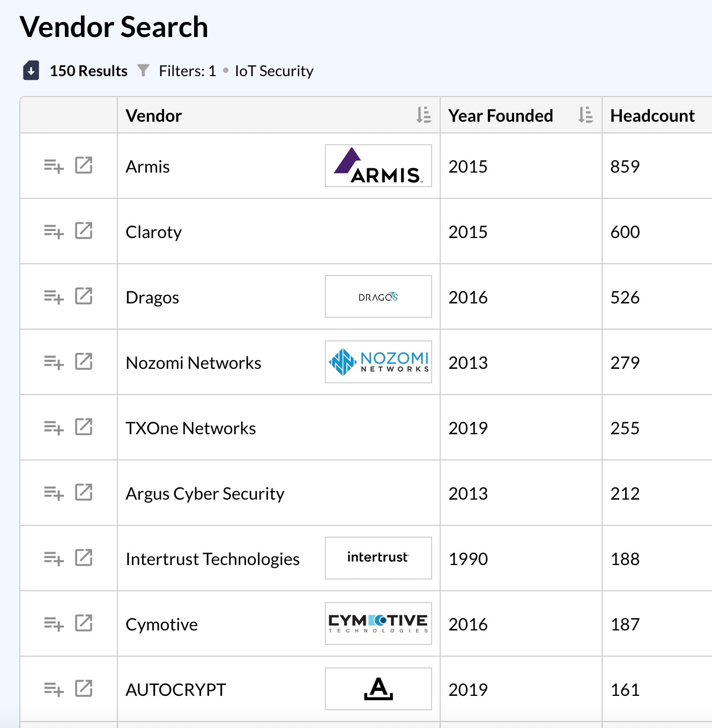Add Cymotive to list icon
The height and width of the screenshot is (728, 712).
[x=54, y=624]
